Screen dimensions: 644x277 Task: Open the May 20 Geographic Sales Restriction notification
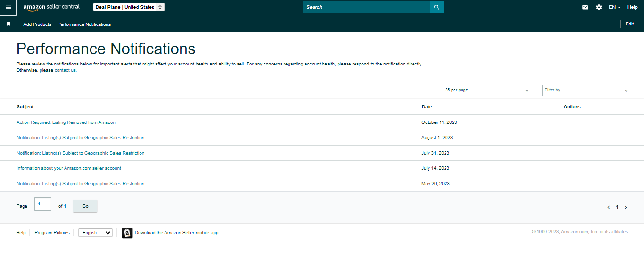coord(81,184)
